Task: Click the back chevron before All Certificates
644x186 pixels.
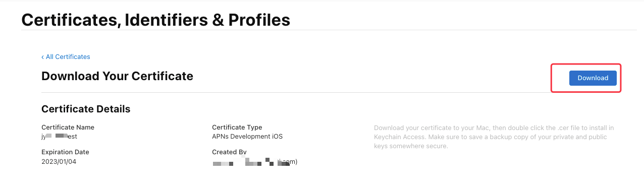Action: pyautogui.click(x=43, y=57)
